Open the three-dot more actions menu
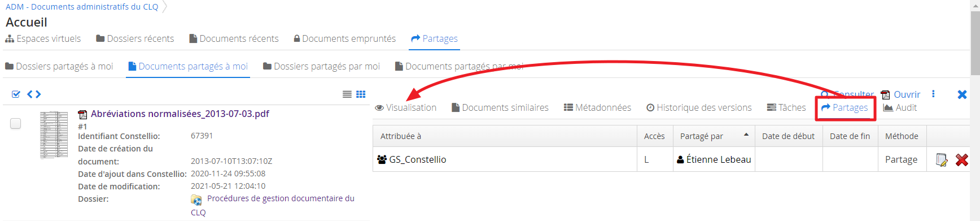 (933, 94)
